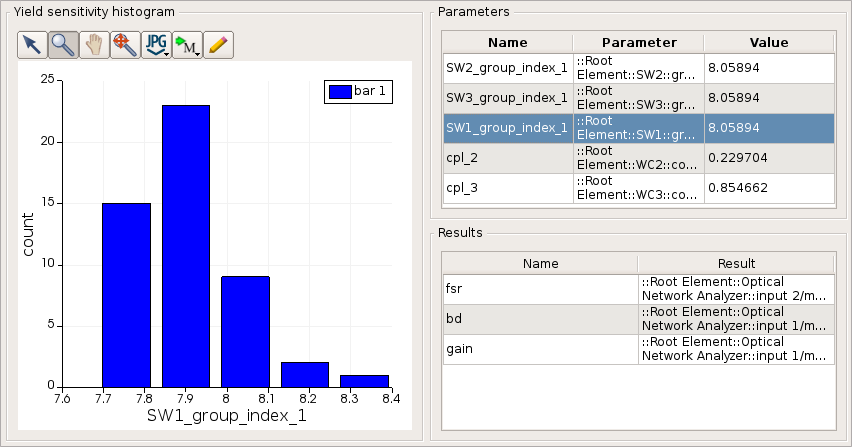Select the bd result row
The width and height of the screenshot is (852, 447).
tap(639, 319)
